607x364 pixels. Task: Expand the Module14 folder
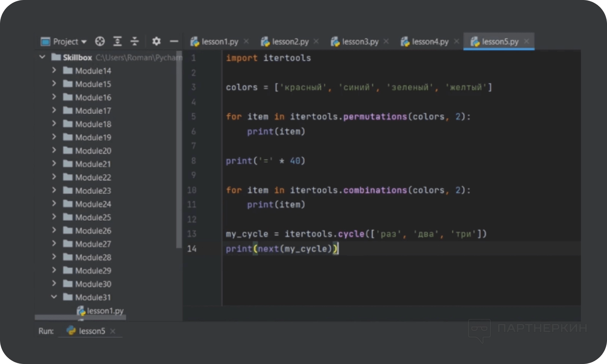(54, 71)
